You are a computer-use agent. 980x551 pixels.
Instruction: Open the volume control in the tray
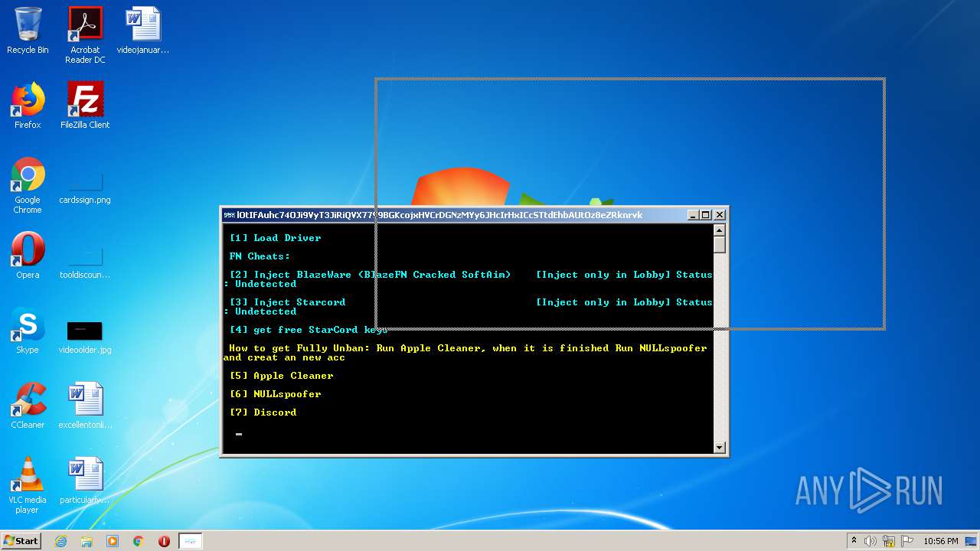point(871,541)
